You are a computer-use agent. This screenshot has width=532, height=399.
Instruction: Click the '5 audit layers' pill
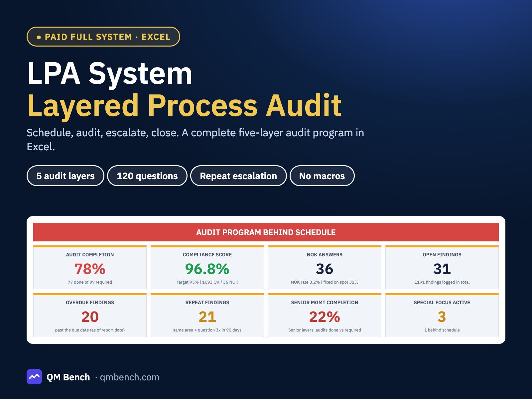point(66,176)
